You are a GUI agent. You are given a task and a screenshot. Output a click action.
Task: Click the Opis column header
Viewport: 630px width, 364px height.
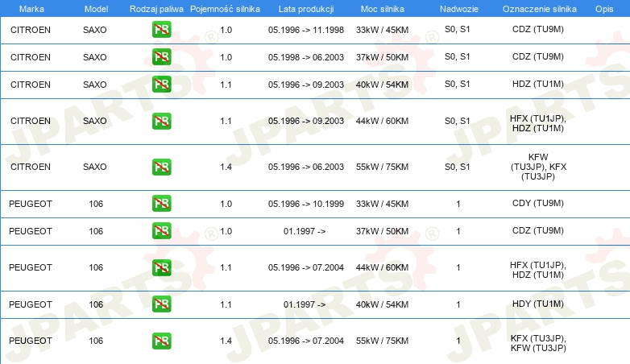pos(604,9)
